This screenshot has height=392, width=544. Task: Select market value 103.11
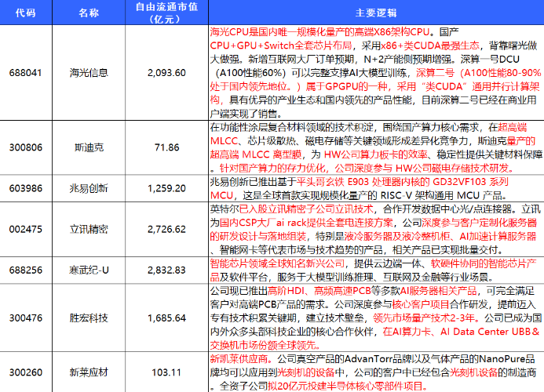click(x=167, y=372)
